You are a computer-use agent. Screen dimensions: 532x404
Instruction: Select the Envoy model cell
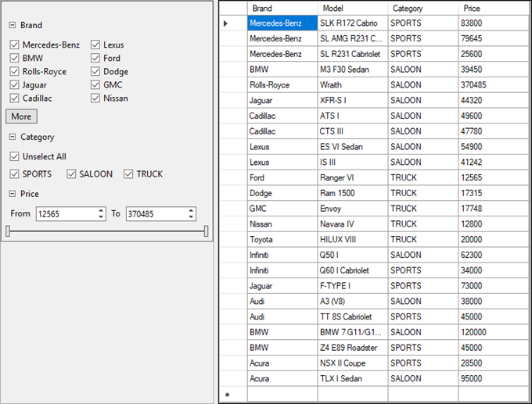point(353,209)
